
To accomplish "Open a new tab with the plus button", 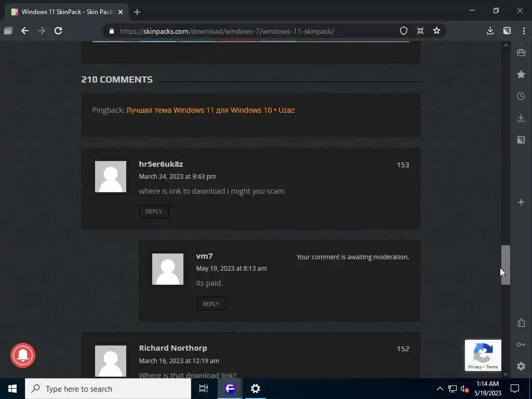I will [x=137, y=12].
